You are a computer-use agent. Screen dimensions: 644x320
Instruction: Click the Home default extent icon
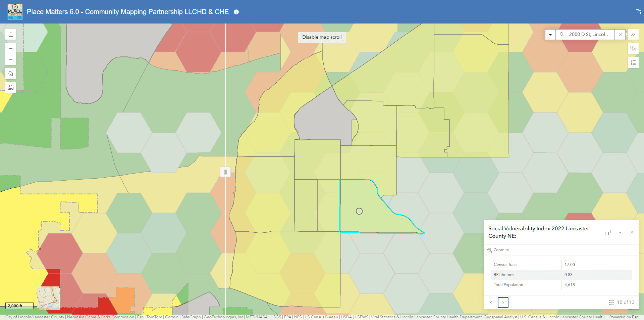click(11, 74)
